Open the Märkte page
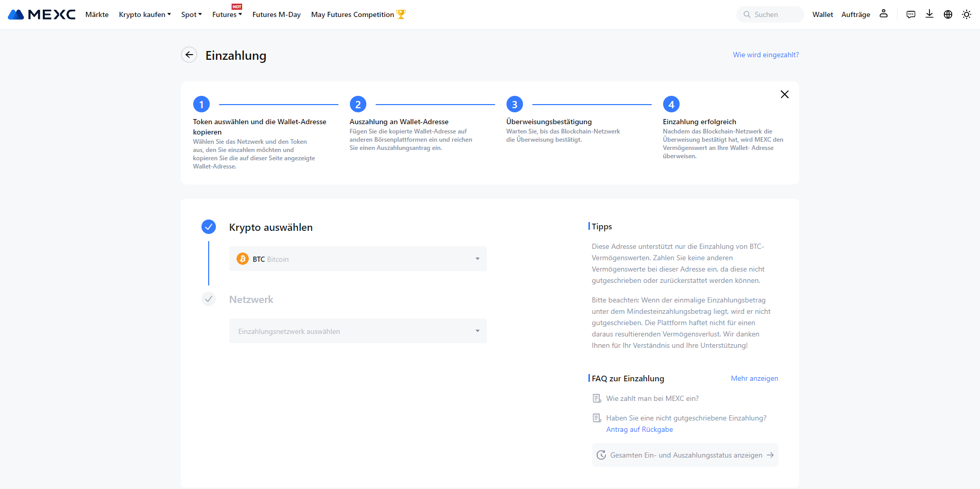This screenshot has width=980, height=489. coord(97,14)
